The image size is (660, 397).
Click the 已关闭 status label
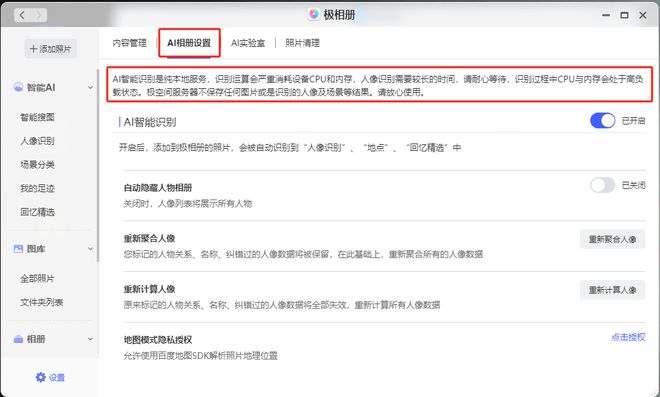pyautogui.click(x=633, y=185)
